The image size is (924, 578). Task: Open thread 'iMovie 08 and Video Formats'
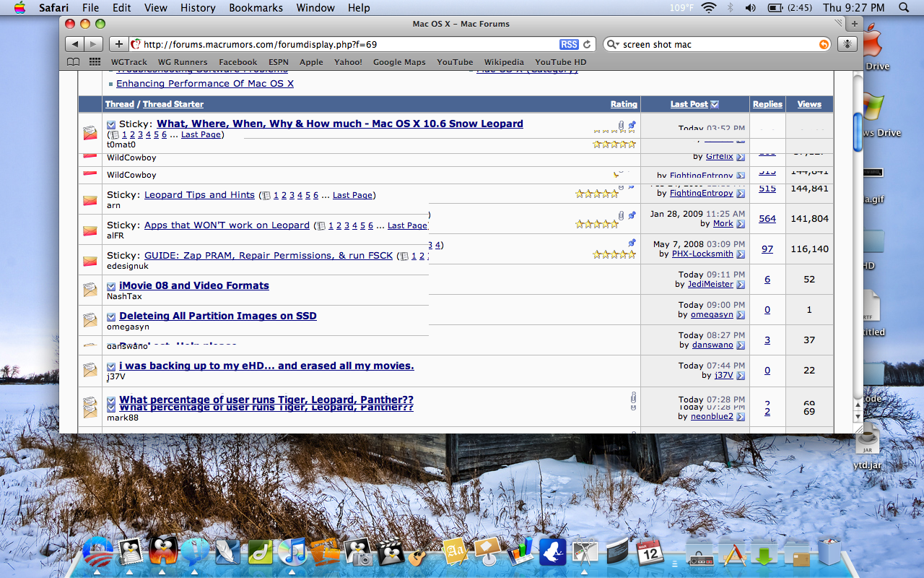pyautogui.click(x=194, y=285)
